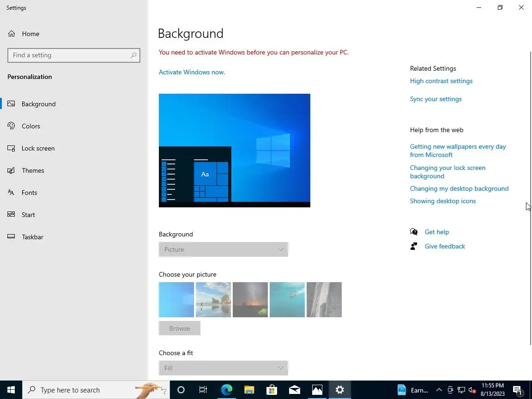Viewport: 532px width, 399px height.
Task: Select the blue Windows logo wallpaper thumbnail
Action: pyautogui.click(x=176, y=300)
